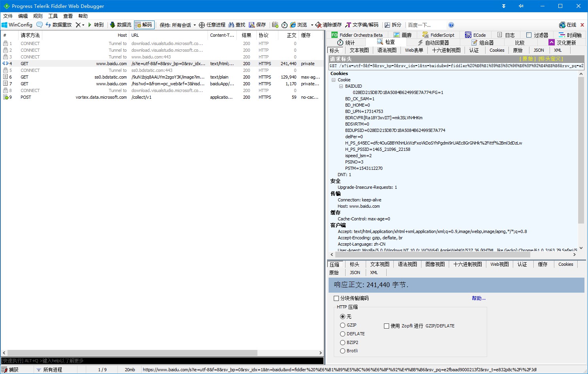
Task: Open the 浏览 browse dropdown arrow
Action: coord(312,25)
